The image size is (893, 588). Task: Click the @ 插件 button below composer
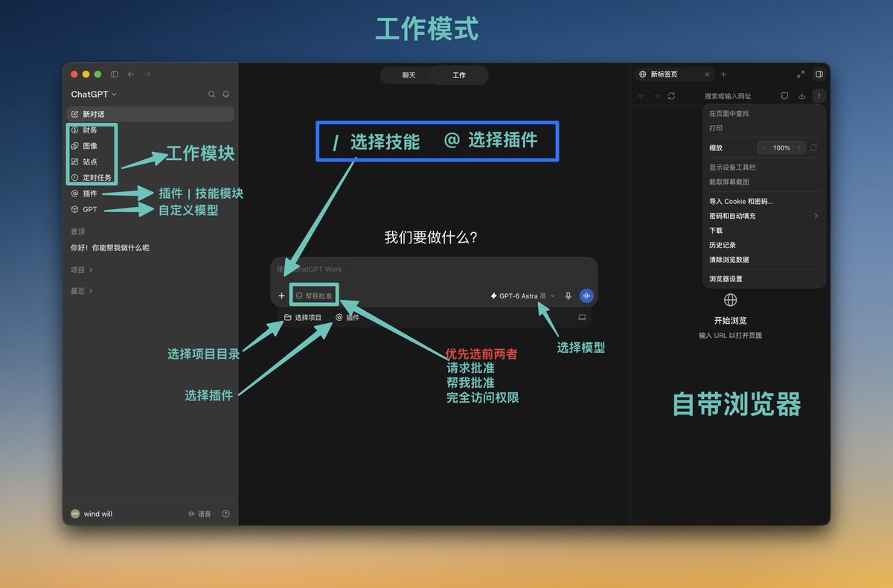348,317
